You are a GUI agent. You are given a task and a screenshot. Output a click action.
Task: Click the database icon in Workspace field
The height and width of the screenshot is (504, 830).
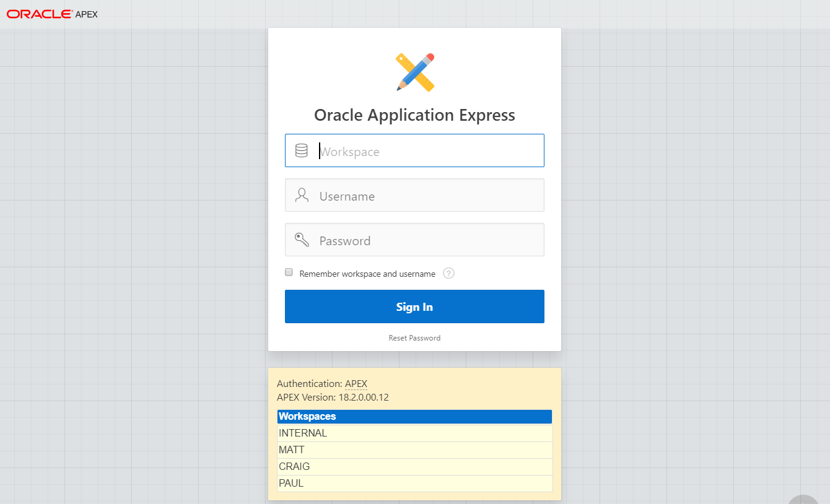(x=302, y=150)
